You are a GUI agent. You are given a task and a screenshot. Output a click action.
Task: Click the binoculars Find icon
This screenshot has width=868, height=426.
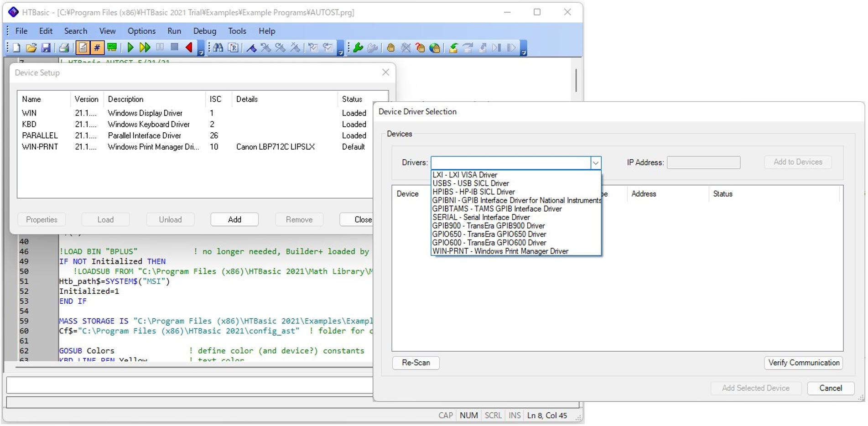point(218,47)
